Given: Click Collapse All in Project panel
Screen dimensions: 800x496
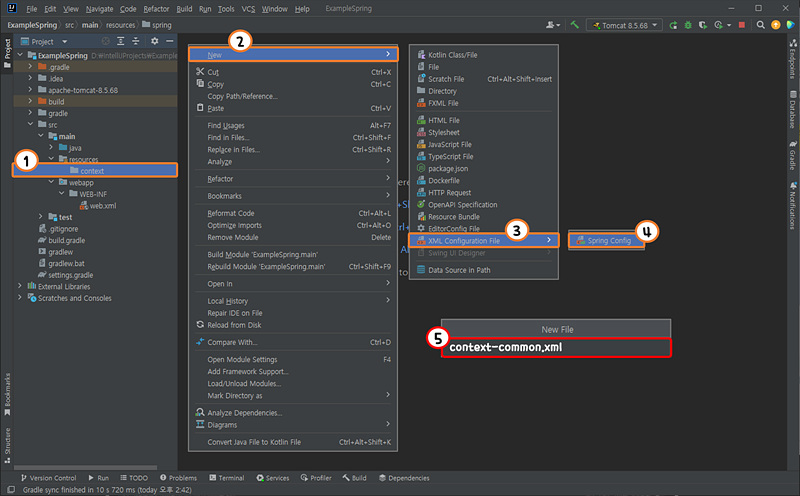Looking at the screenshot, I should (x=135, y=41).
